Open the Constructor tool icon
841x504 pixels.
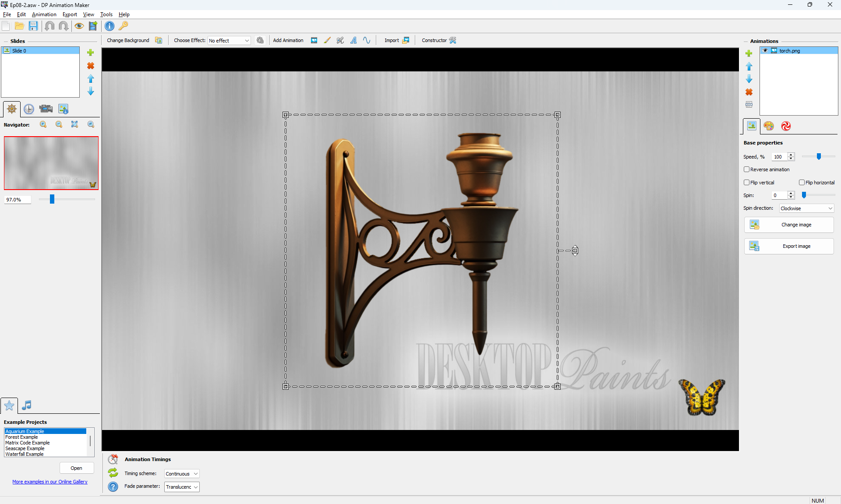click(453, 40)
